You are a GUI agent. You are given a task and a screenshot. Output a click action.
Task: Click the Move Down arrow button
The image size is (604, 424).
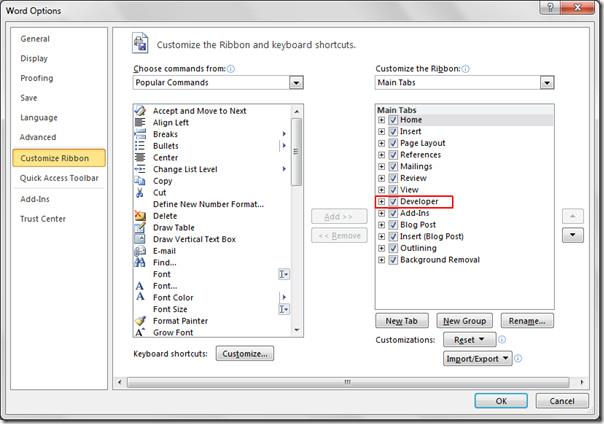click(x=573, y=235)
